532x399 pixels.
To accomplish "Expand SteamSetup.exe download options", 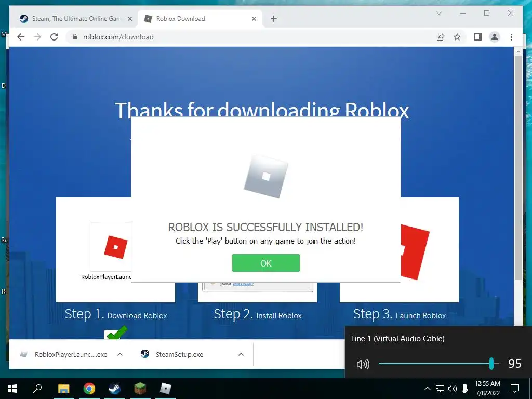I will [x=241, y=354].
